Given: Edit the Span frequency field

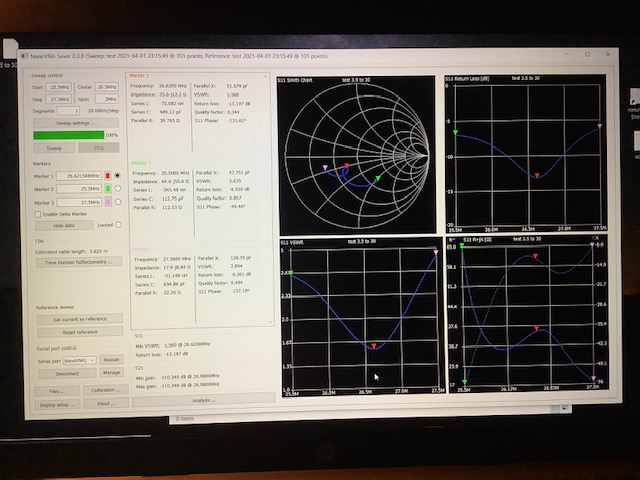Looking at the screenshot, I should [x=107, y=99].
